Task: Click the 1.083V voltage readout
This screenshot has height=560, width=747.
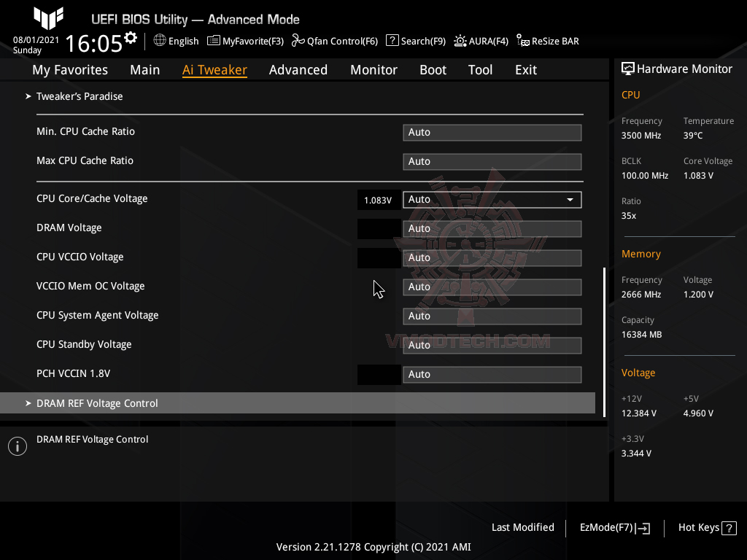Action: (x=378, y=200)
